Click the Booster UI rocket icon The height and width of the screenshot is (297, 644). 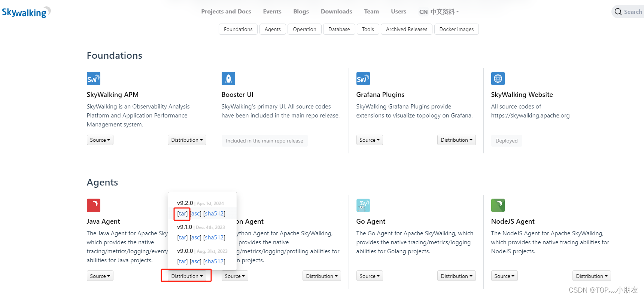(x=228, y=79)
